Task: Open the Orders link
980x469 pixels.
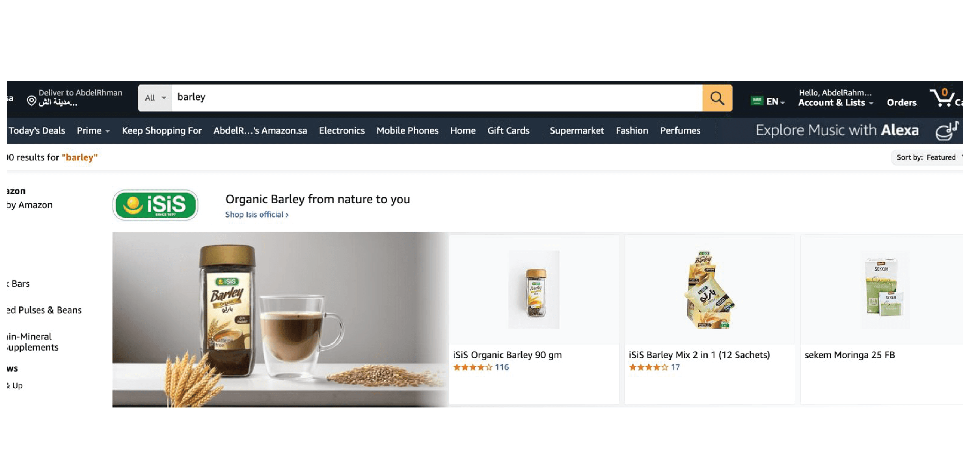Action: (x=901, y=102)
